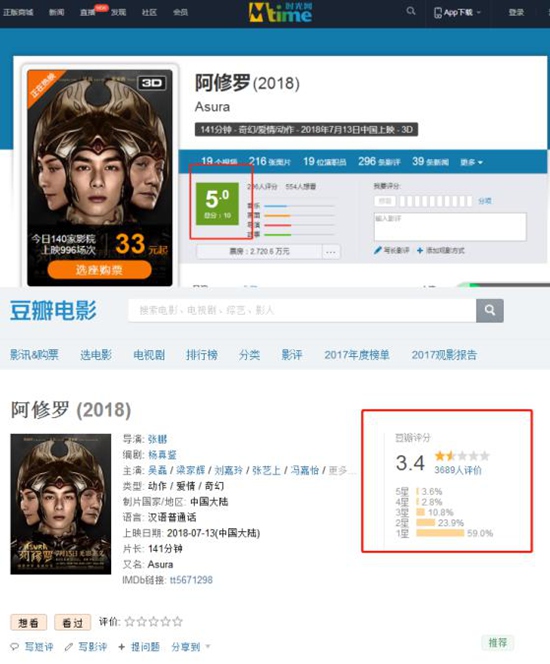550x664 pixels.
Task: Click the Douban search input field
Action: pyautogui.click(x=302, y=310)
